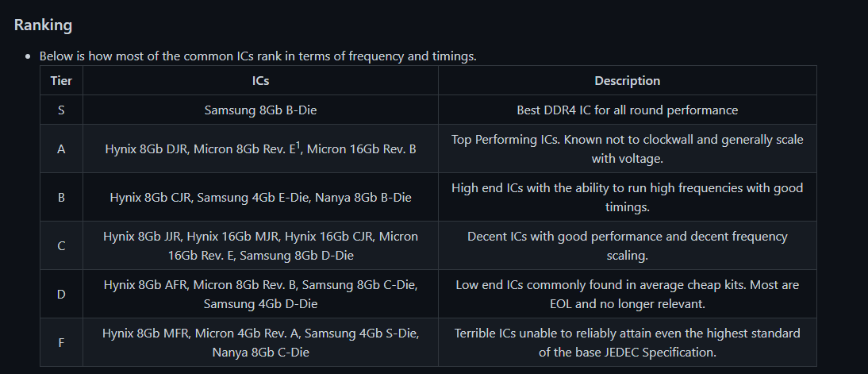The width and height of the screenshot is (868, 374).
Task: Select the A tier cell
Action: coord(61,148)
